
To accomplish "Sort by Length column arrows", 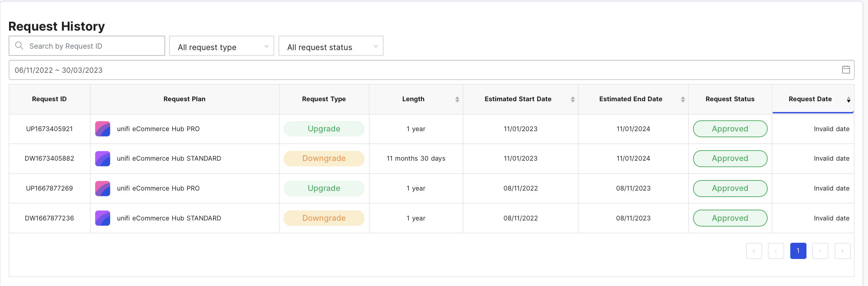I will [x=457, y=99].
